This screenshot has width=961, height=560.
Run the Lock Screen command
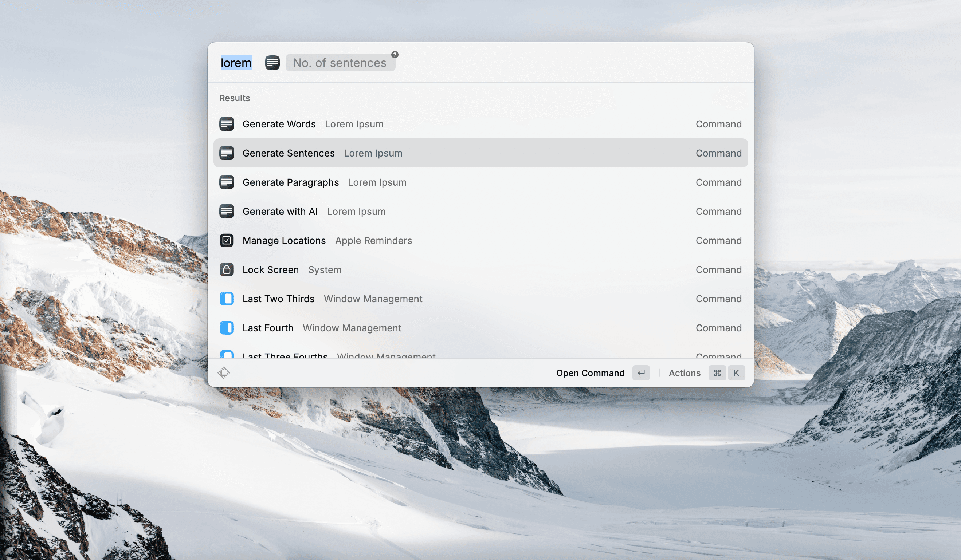click(343, 269)
